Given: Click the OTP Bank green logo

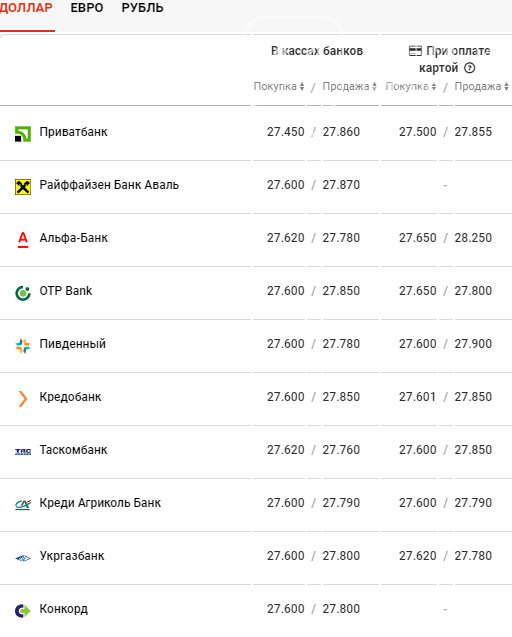Looking at the screenshot, I should [x=23, y=293].
